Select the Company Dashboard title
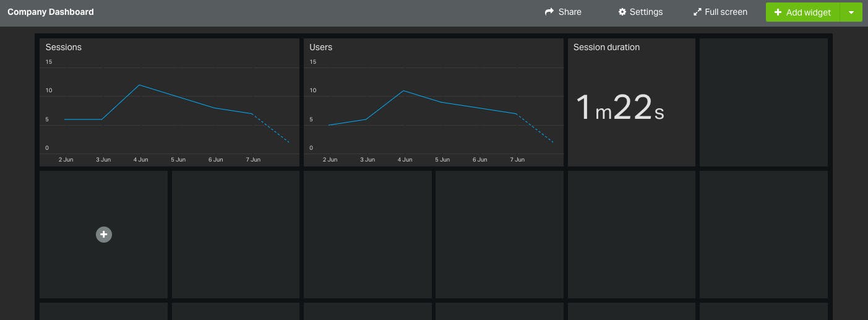 (51, 12)
